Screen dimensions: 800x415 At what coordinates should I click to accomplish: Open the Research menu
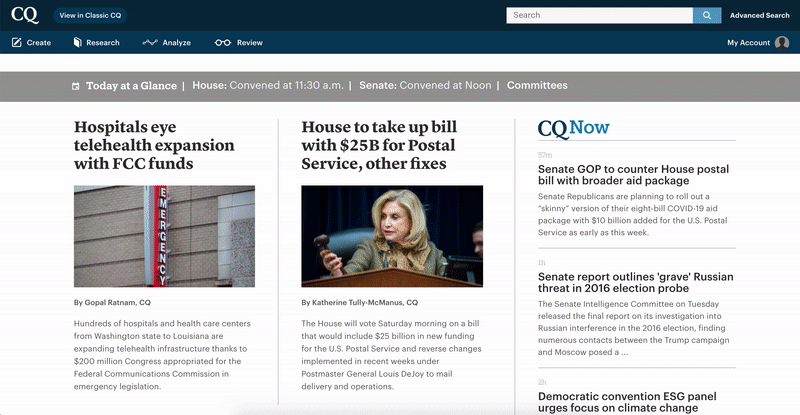pyautogui.click(x=96, y=42)
